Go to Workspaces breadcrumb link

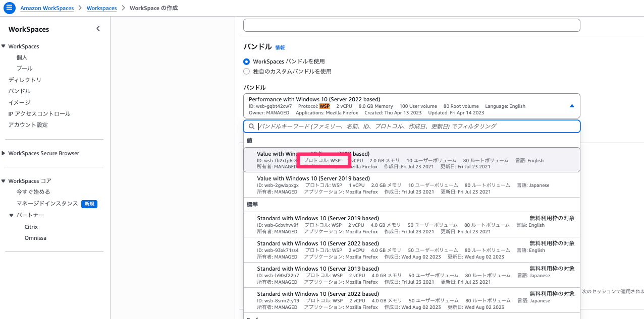[101, 9]
